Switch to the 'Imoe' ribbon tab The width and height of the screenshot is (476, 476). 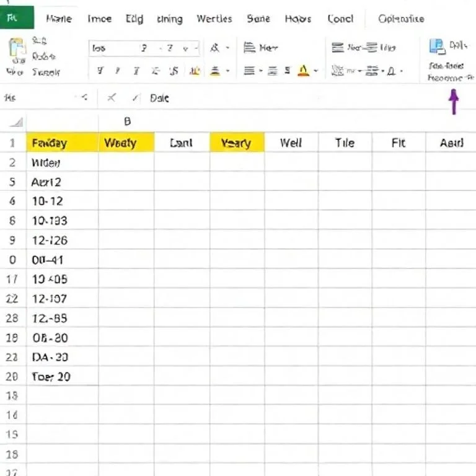(99, 19)
